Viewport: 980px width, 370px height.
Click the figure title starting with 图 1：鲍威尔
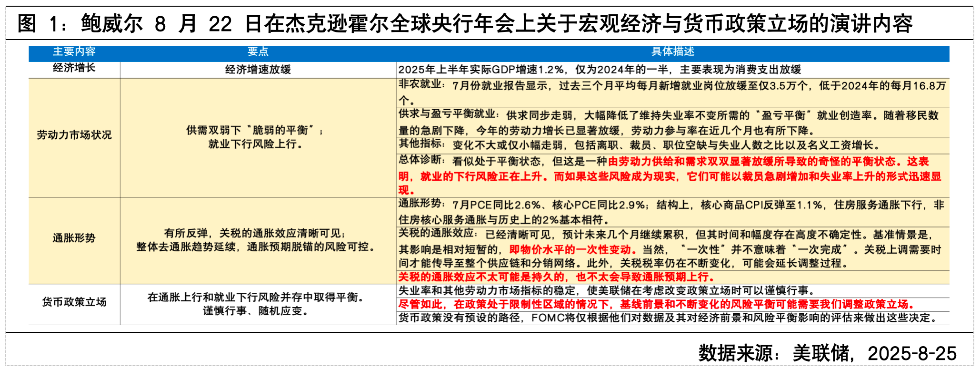tap(465, 23)
